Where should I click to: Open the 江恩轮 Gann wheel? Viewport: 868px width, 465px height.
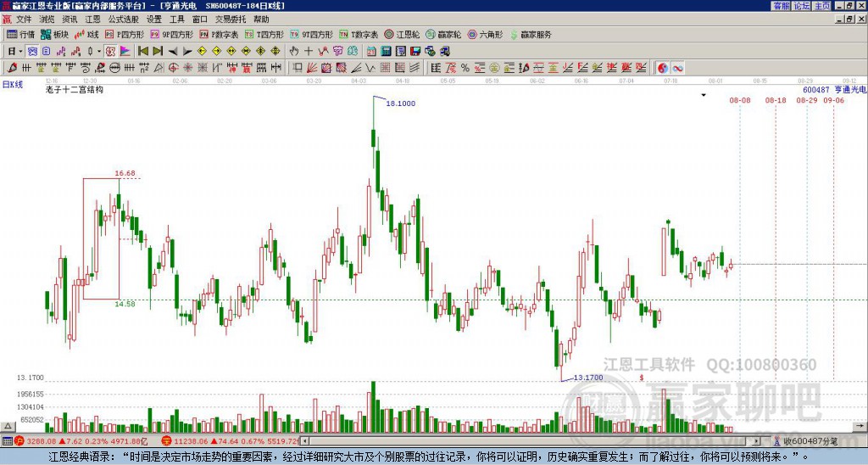click(402, 34)
